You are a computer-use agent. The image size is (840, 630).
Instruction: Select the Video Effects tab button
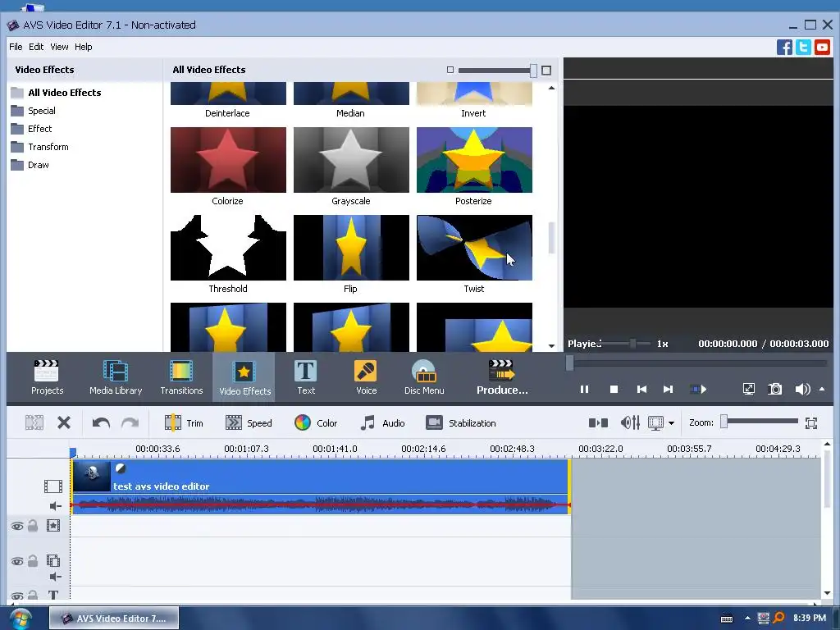(244, 377)
